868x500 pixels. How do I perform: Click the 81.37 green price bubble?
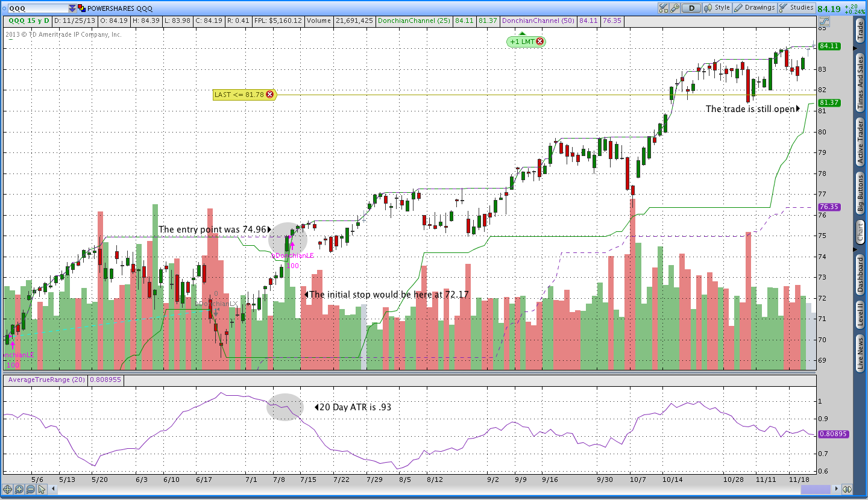(829, 103)
